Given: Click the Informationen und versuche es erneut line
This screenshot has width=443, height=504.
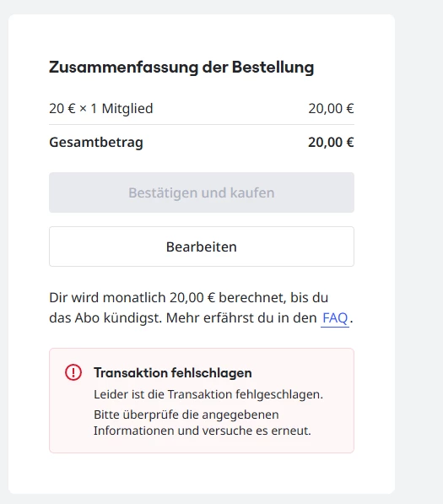Looking at the screenshot, I should pyautogui.click(x=203, y=431).
